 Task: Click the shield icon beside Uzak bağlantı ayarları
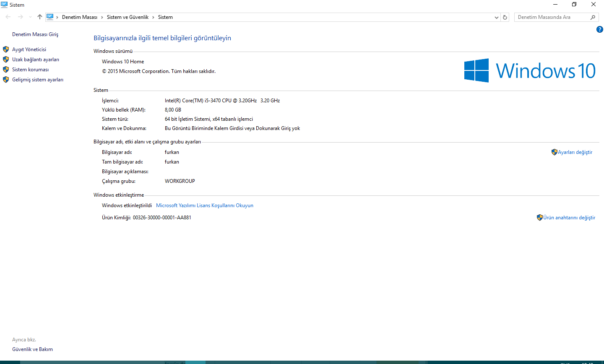tap(6, 60)
